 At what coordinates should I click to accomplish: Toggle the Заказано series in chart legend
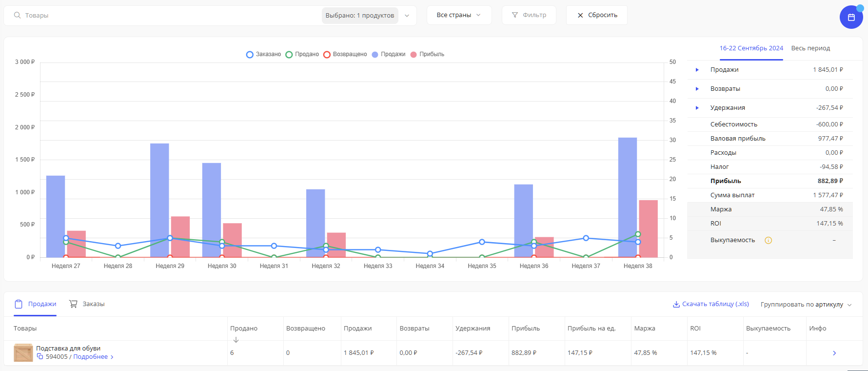coord(263,54)
